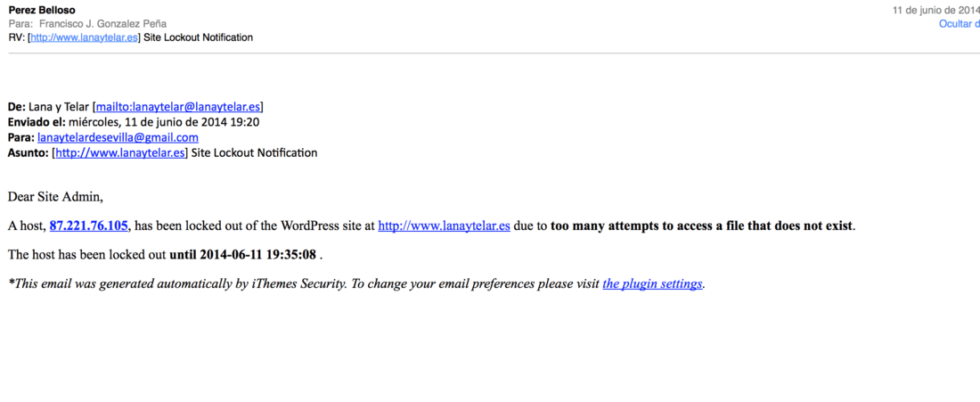Open the lanaytelar.es link in the Asunto line
This screenshot has height=402, width=980.
point(120,152)
